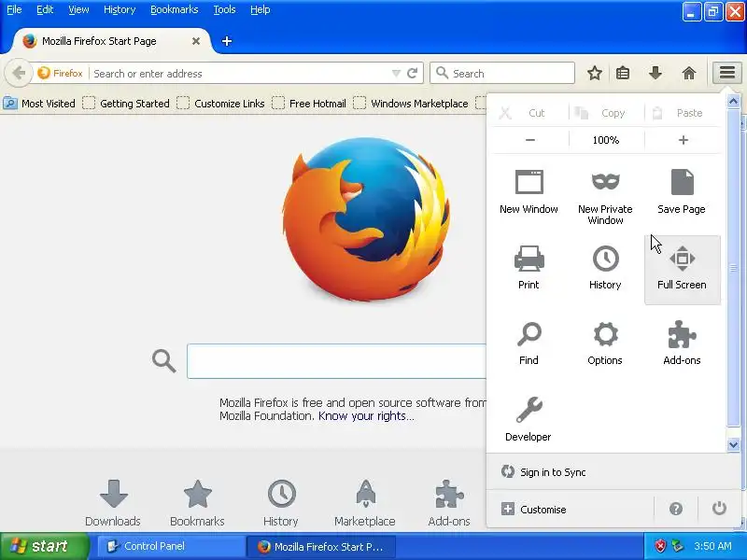Click the toolbar Search box
Image resolution: width=747 pixels, height=560 pixels.
tap(502, 73)
